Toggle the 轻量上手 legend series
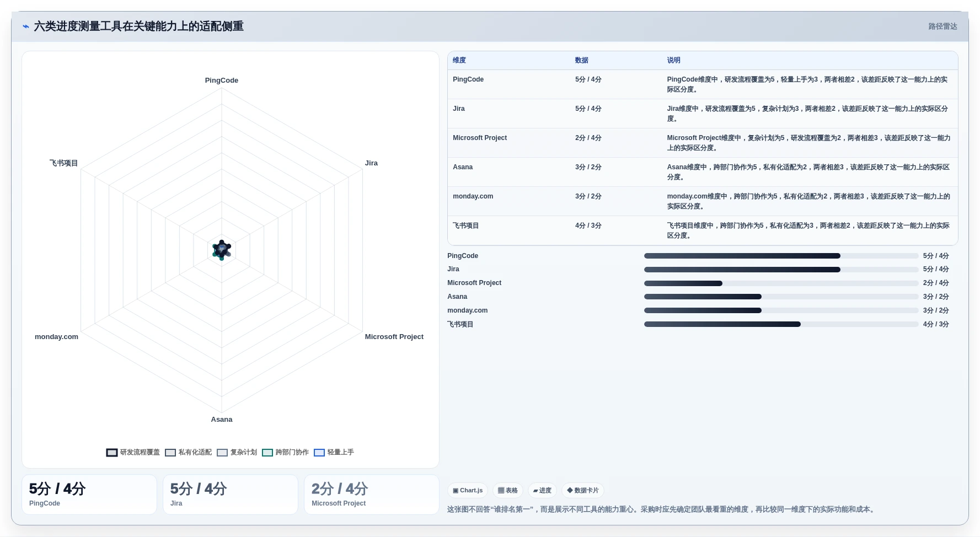 pos(334,452)
